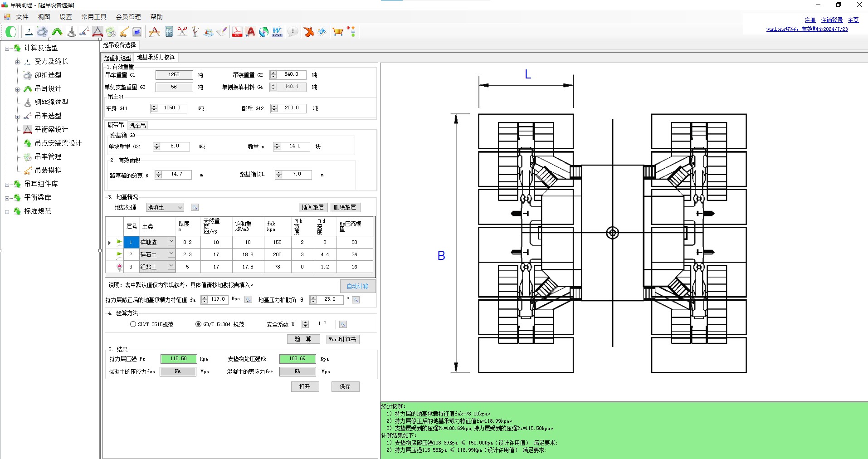
Task: Click the 验 算 button
Action: click(x=303, y=339)
